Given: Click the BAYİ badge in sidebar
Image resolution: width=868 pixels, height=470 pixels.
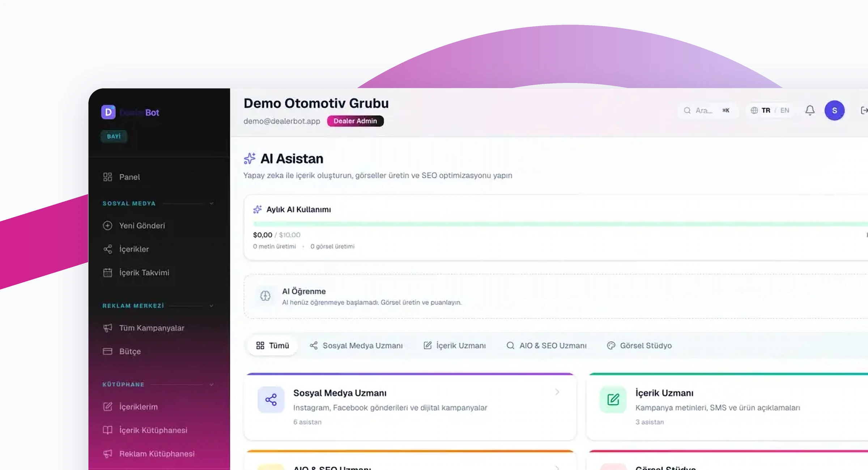Looking at the screenshot, I should [114, 136].
